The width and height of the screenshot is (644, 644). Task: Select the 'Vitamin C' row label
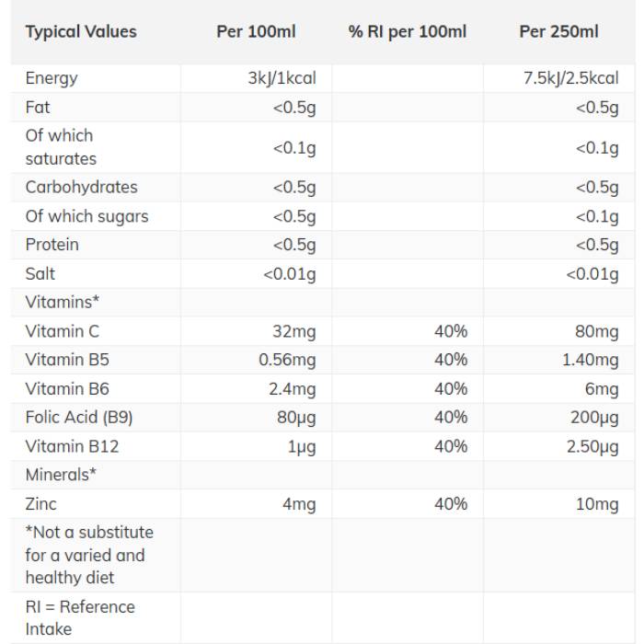(63, 330)
